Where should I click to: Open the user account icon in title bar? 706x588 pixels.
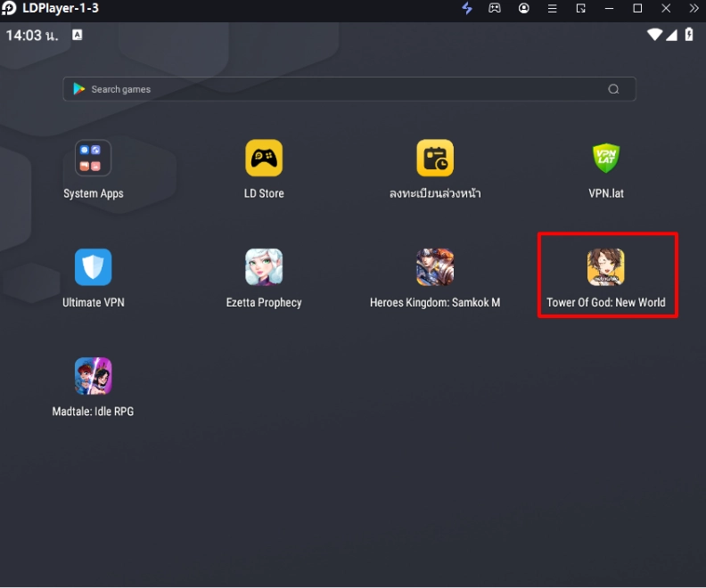coord(523,8)
